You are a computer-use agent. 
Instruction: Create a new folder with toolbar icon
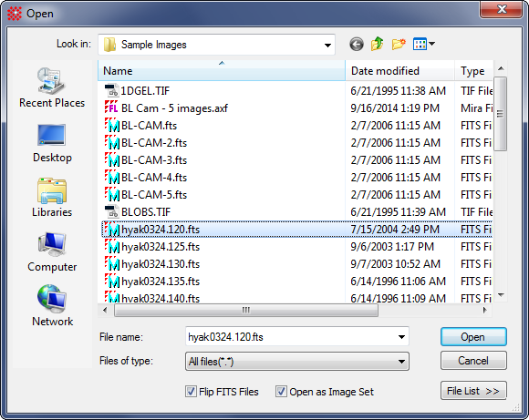[399, 44]
